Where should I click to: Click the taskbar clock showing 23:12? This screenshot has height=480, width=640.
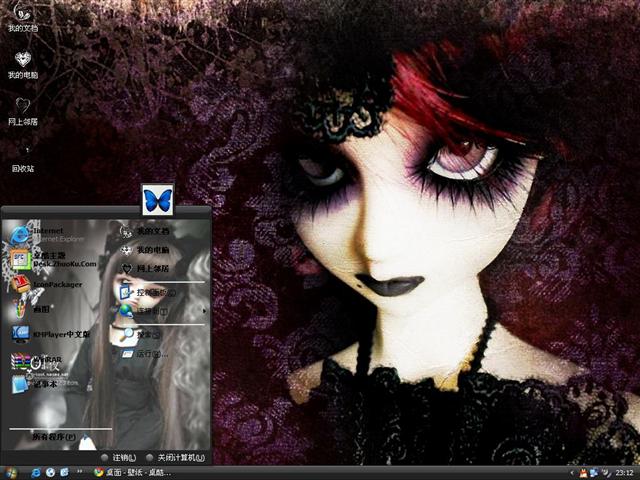pos(624,473)
